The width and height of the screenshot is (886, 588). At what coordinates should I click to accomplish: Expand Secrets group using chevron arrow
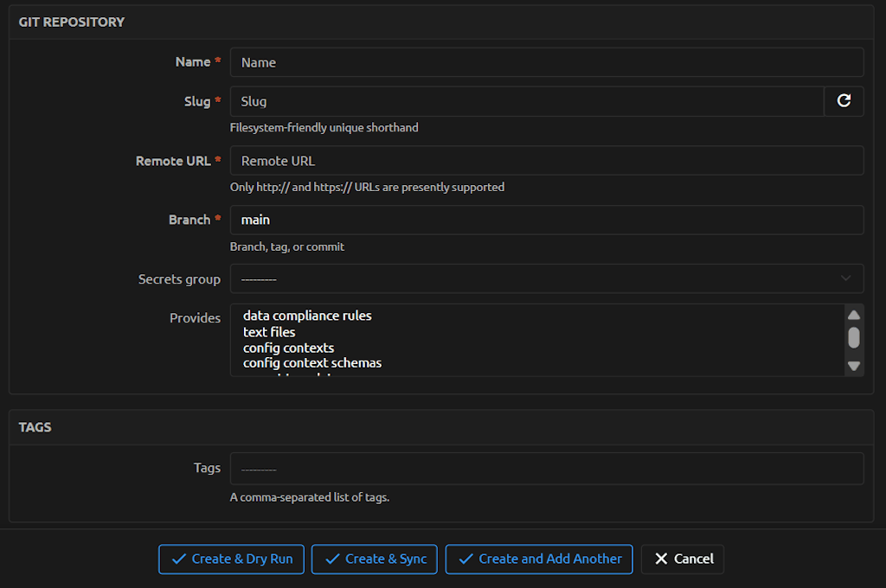tap(845, 278)
